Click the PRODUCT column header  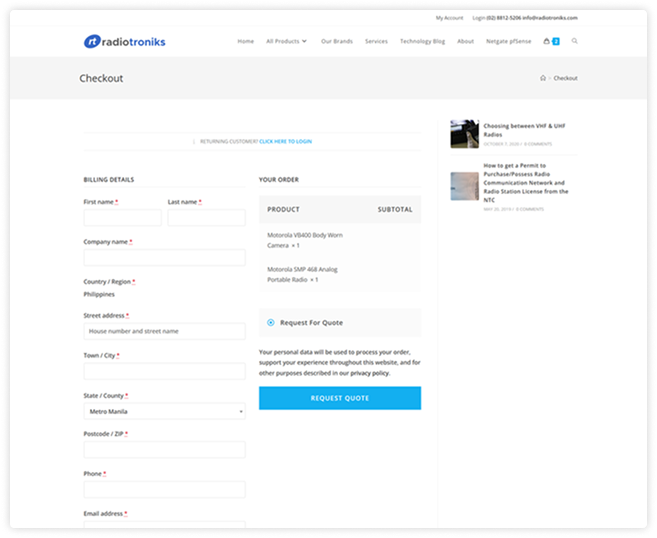tap(283, 209)
